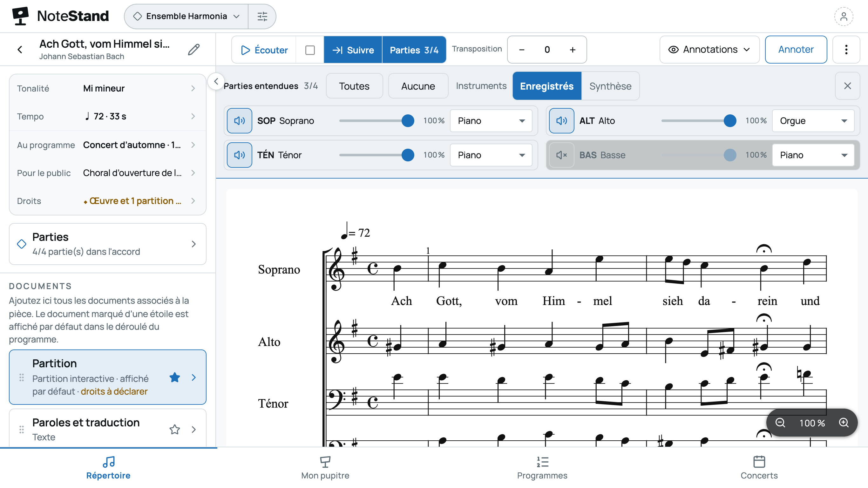Edit the piece title with pencil icon
Viewport: 868px width, 488px height.
pyautogui.click(x=194, y=50)
